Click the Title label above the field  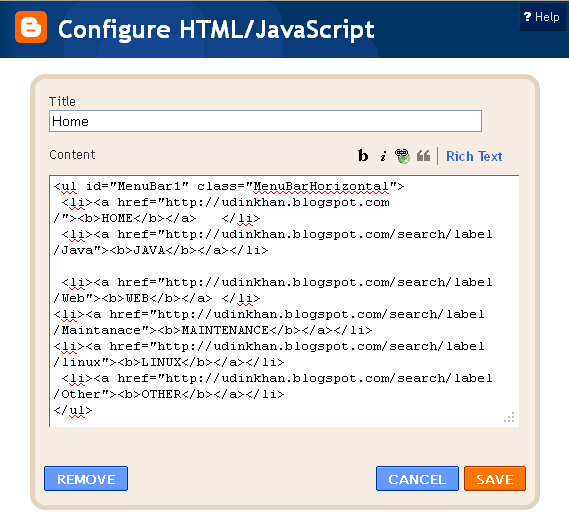pos(62,102)
